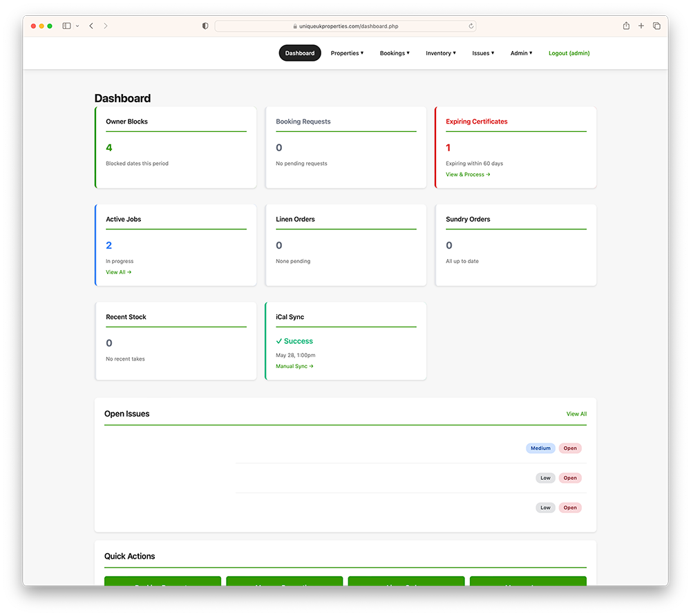Expand the Inventory dropdown menu
Screen dimensions: 691x616
[x=441, y=53]
